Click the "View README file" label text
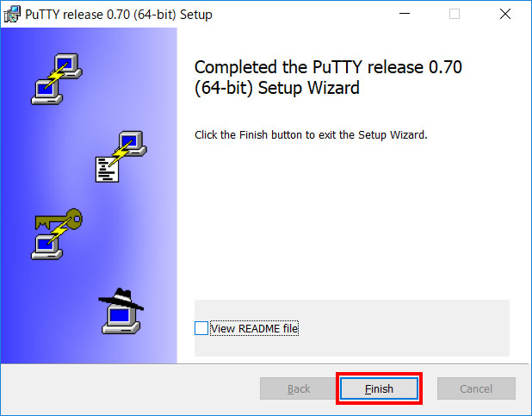 [255, 329]
